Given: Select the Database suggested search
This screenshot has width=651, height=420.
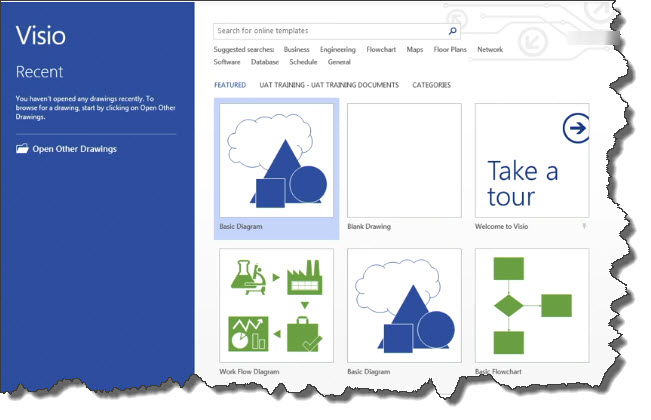Looking at the screenshot, I should tap(265, 62).
